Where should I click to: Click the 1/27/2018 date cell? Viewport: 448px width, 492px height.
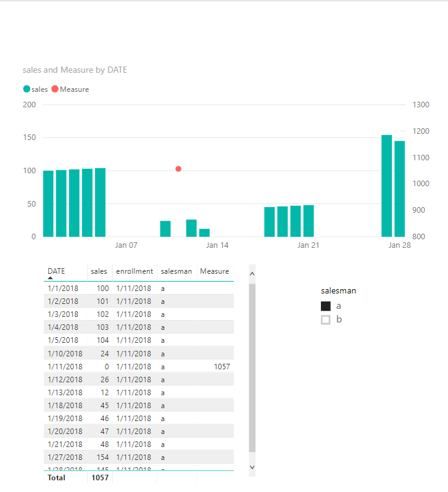(65, 457)
